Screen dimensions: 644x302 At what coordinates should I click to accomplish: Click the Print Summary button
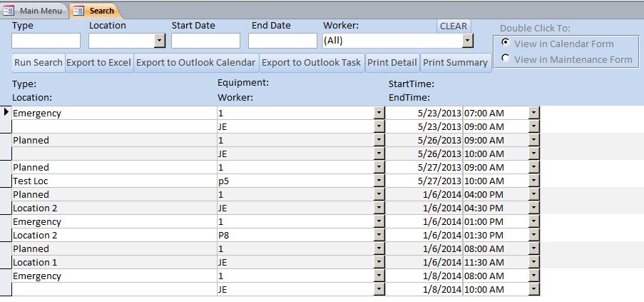click(x=456, y=62)
